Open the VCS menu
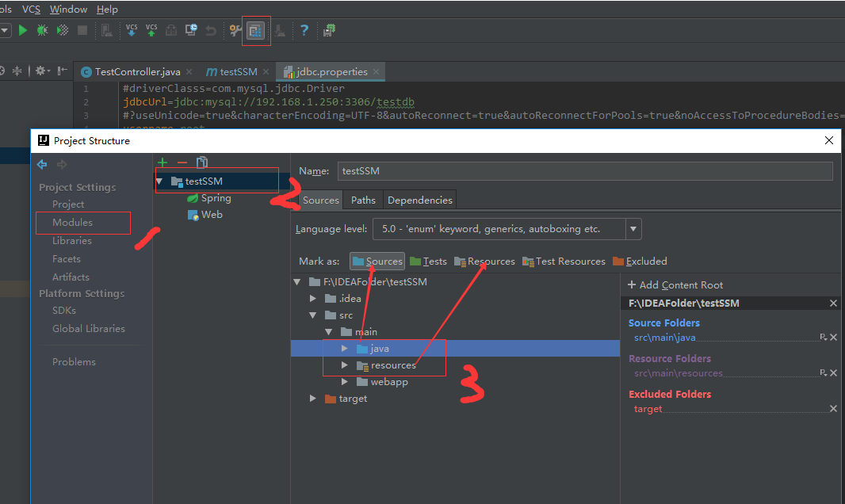This screenshot has height=504, width=845. [31, 10]
